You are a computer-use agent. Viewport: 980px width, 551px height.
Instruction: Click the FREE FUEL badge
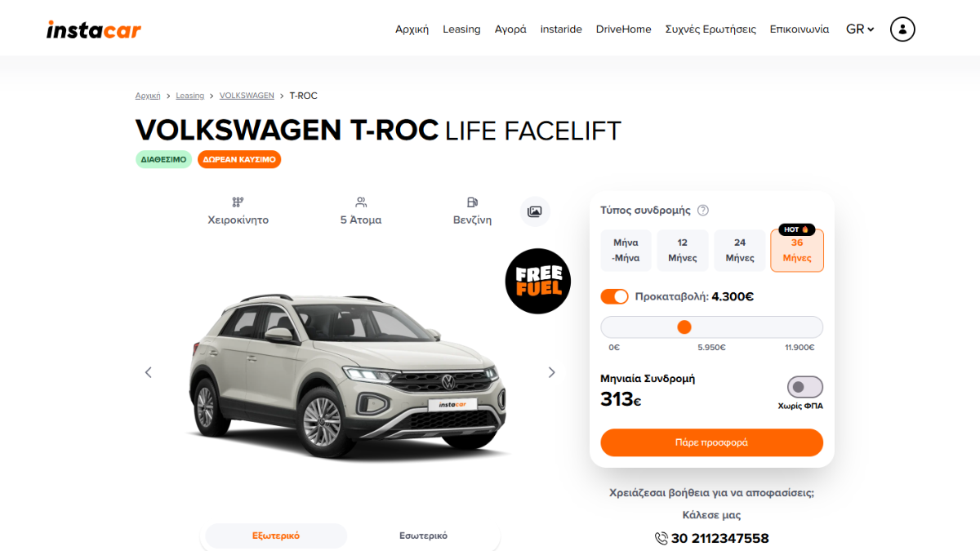tap(537, 281)
